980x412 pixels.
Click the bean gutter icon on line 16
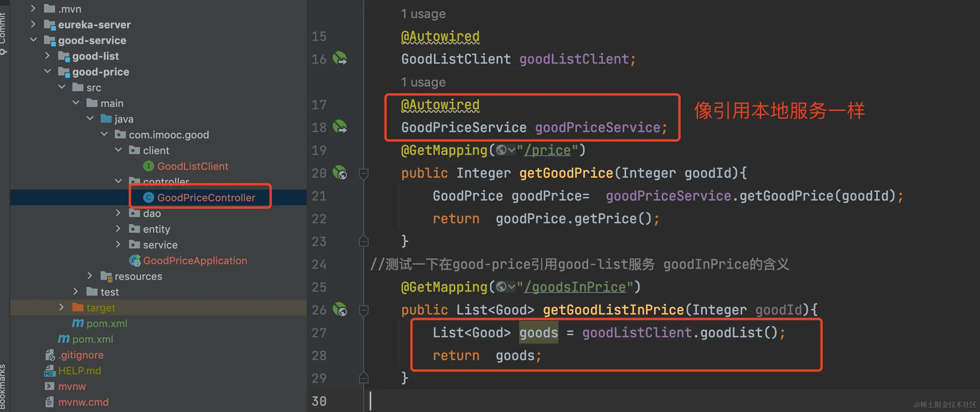[340, 59]
